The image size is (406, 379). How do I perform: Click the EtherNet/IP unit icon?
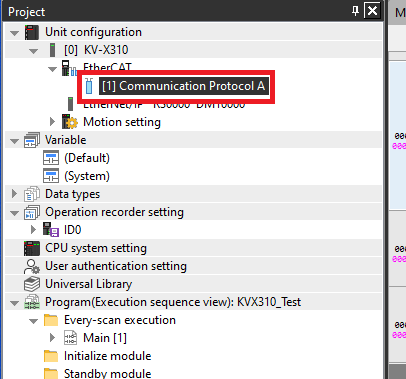(70, 104)
